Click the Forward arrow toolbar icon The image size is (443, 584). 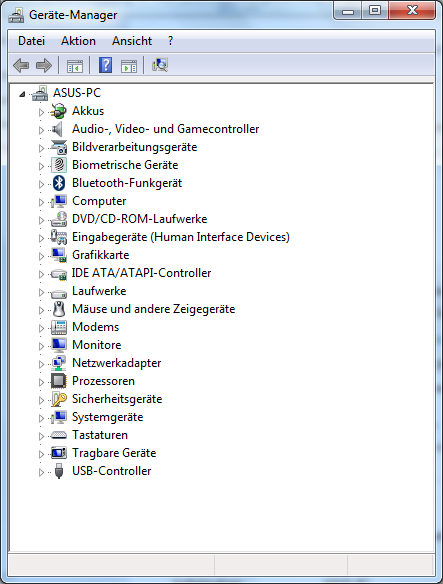[x=44, y=66]
